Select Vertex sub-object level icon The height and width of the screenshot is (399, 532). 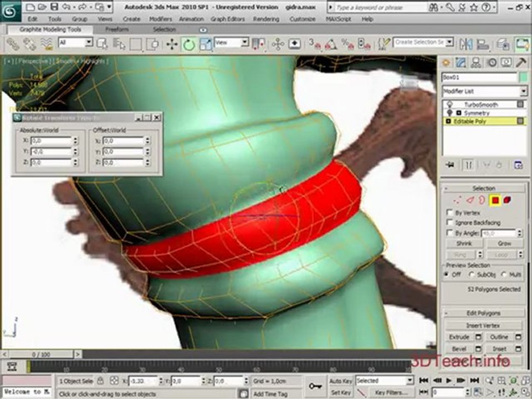point(457,200)
